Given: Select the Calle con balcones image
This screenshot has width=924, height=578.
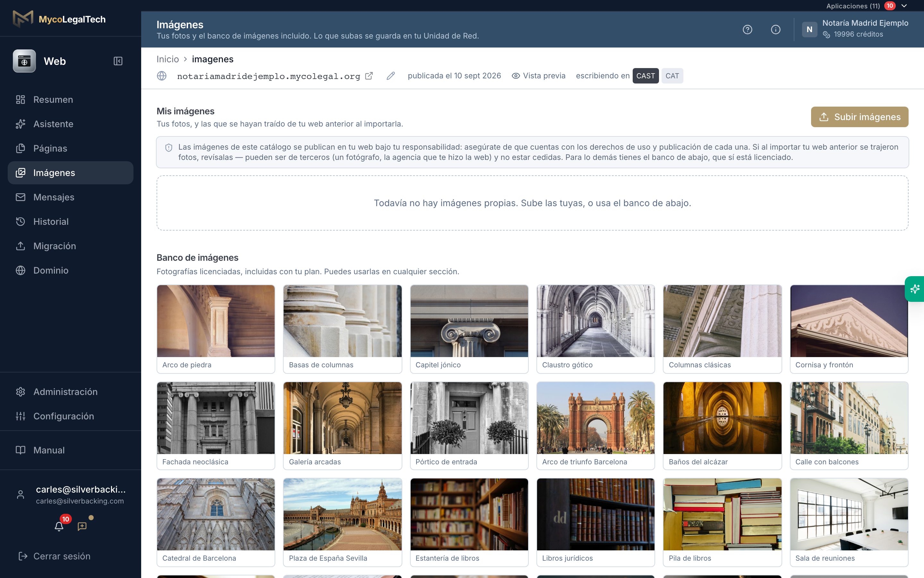Looking at the screenshot, I should click(x=849, y=426).
